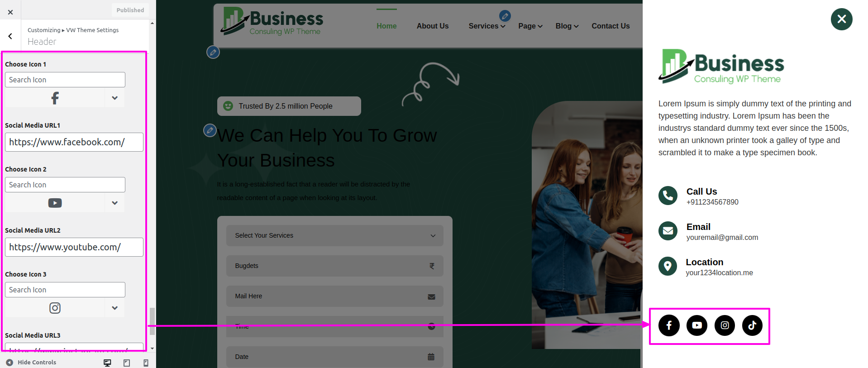
Task: Close the customizer with X icon
Action: click(x=10, y=12)
